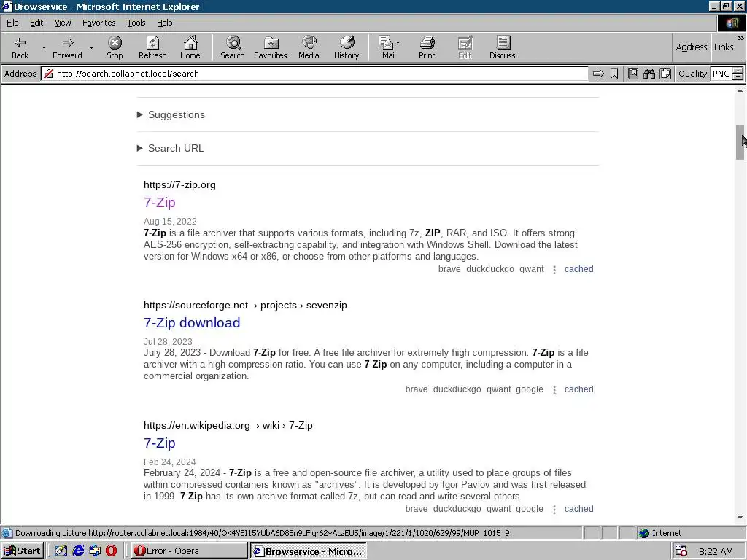
Task: Open the Tools menu
Action: (136, 23)
